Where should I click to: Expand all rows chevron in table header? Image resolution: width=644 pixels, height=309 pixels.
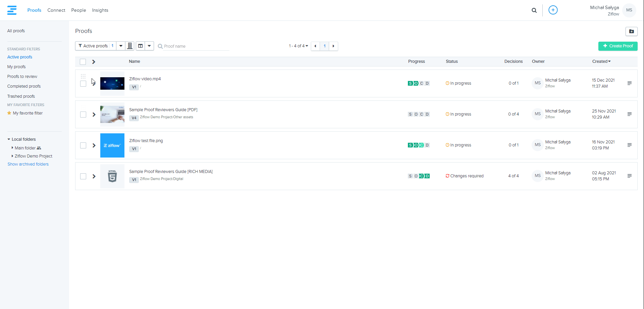coord(94,62)
